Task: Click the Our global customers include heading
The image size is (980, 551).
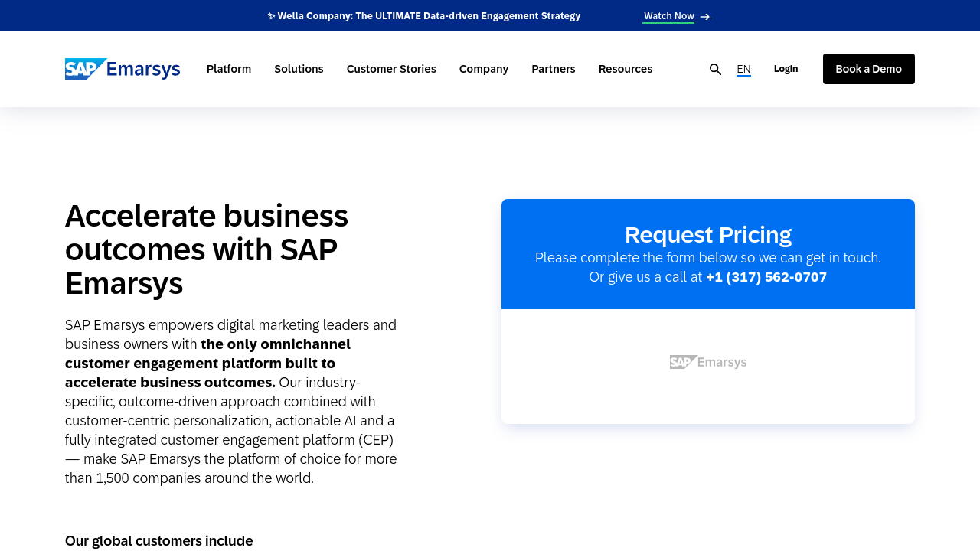Action: tap(158, 540)
